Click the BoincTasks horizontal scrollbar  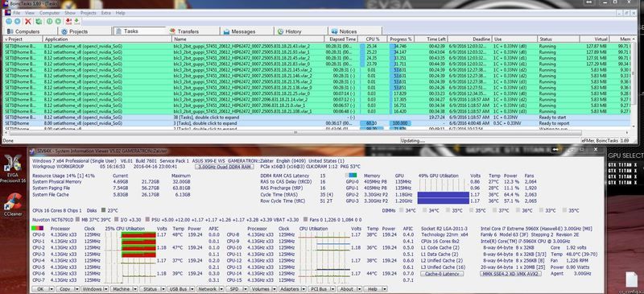pyautogui.click(x=295, y=132)
